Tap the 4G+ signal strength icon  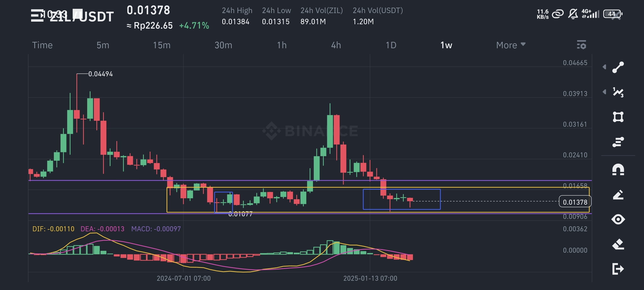click(x=590, y=14)
